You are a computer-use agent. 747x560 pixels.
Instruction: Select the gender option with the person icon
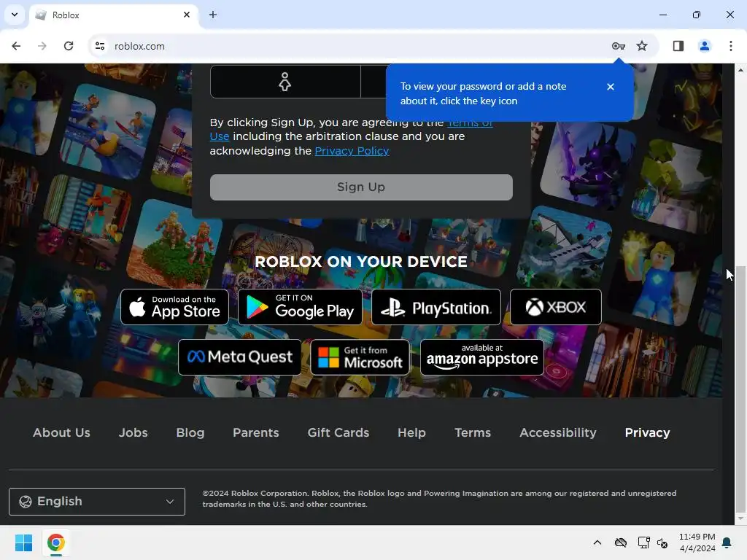click(x=285, y=82)
